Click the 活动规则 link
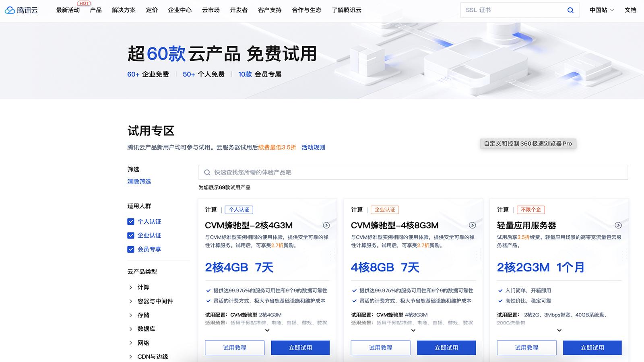Screen dimensions: 644x362 (313, 148)
